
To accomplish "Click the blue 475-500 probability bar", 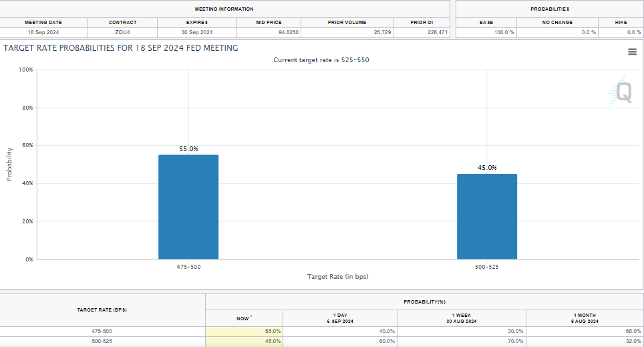I will click(x=188, y=207).
